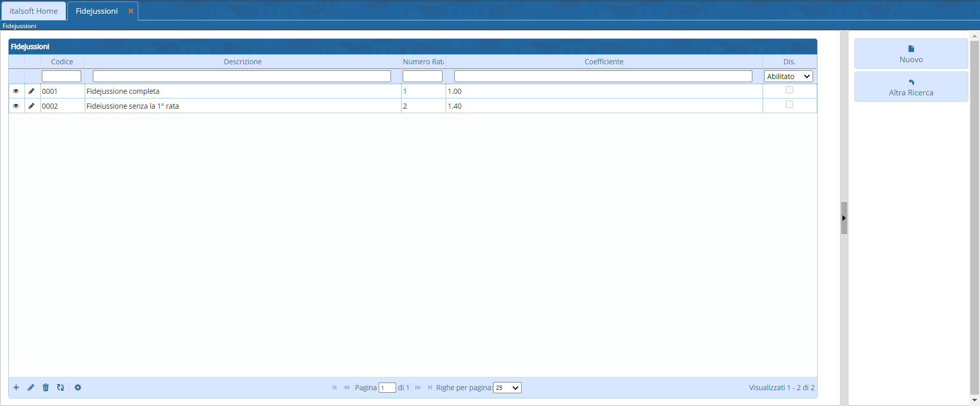
Task: Add new row with plus icon
Action: [16, 388]
